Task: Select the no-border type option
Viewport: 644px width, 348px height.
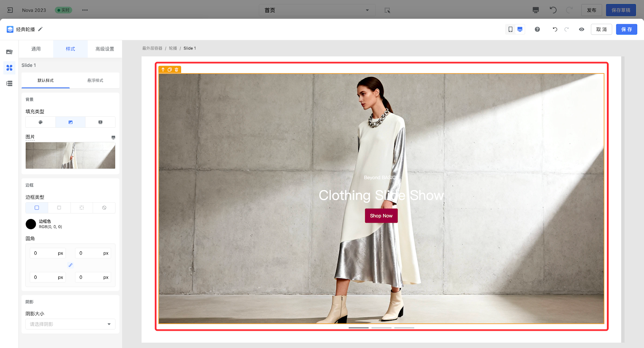Action: tap(104, 208)
